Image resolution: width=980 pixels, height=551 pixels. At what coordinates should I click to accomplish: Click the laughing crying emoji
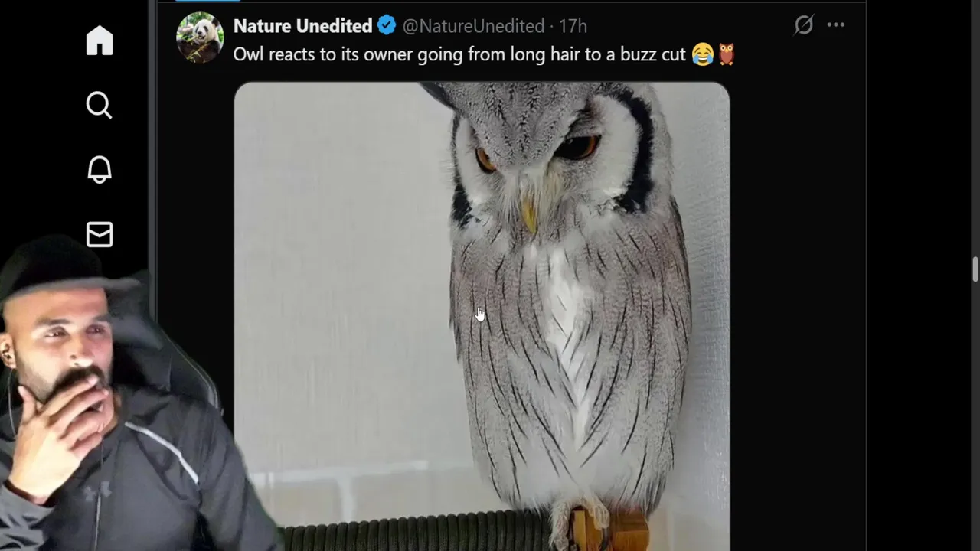pyautogui.click(x=702, y=54)
